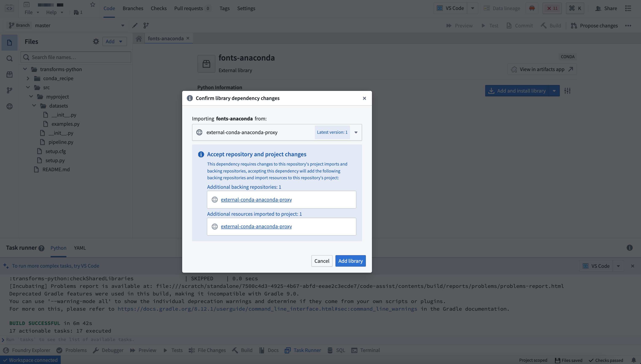Click the Task runner help icon
The image size is (641, 364).
pos(42,248)
